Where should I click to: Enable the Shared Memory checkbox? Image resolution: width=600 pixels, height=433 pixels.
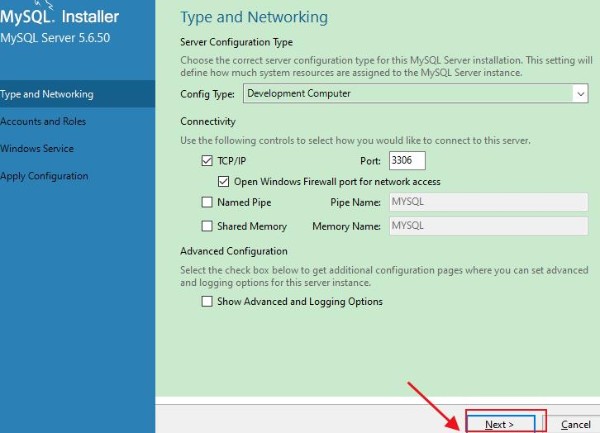[x=207, y=226]
